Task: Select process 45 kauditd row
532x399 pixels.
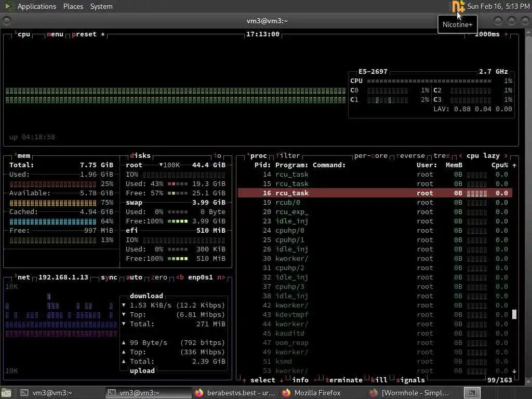Action: tap(375, 333)
